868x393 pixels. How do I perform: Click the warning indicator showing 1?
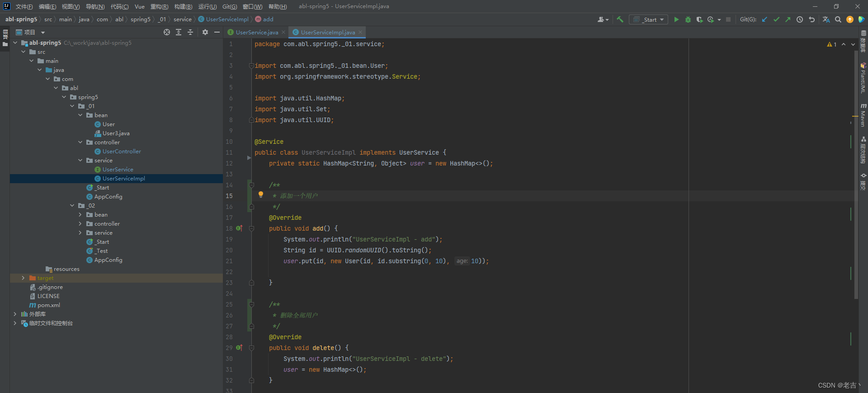(x=832, y=44)
